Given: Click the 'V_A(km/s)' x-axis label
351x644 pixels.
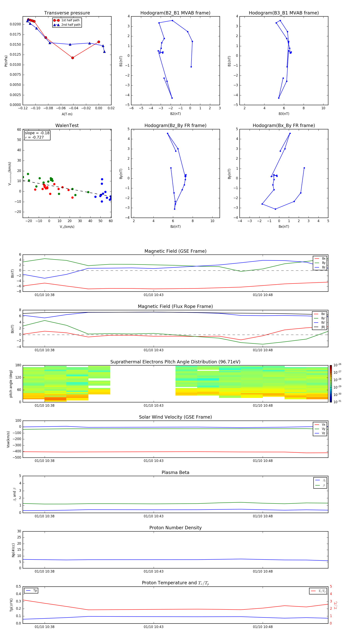Looking at the screenshot, I should 67,227.
